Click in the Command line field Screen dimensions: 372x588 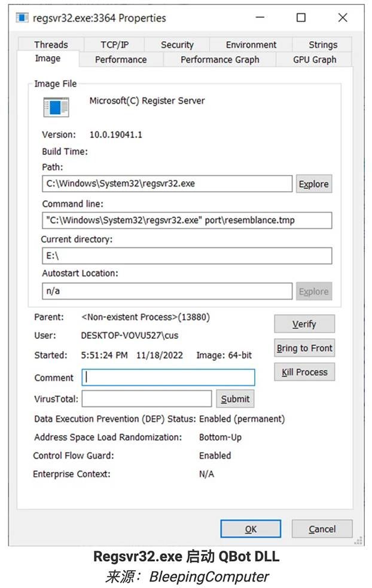click(187, 220)
